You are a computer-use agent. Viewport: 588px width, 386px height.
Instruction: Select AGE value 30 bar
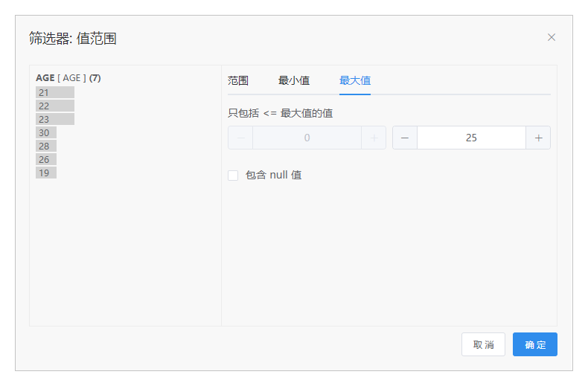46,132
